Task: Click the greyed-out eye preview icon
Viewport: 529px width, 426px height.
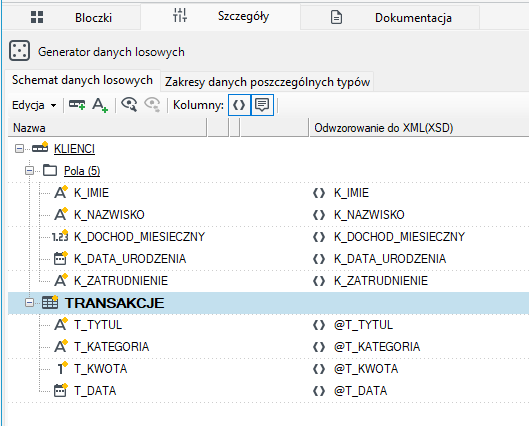Action: click(x=152, y=105)
